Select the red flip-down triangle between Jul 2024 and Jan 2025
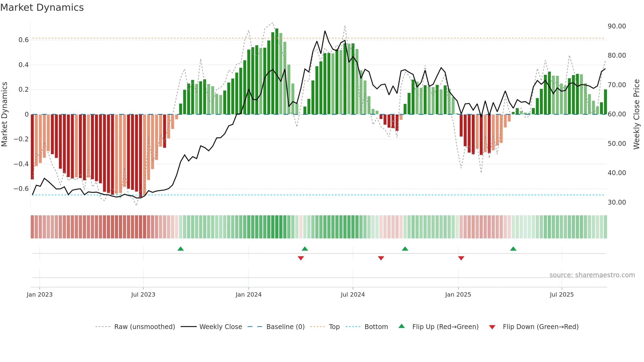Screen dimensions: 644x362 click(x=381, y=258)
